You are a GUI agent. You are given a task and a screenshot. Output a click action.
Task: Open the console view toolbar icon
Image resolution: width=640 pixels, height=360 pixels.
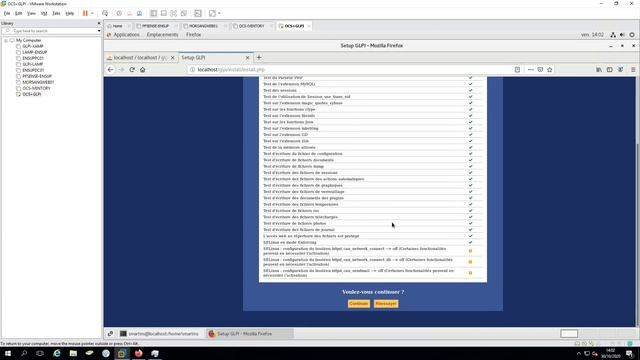[x=198, y=13]
